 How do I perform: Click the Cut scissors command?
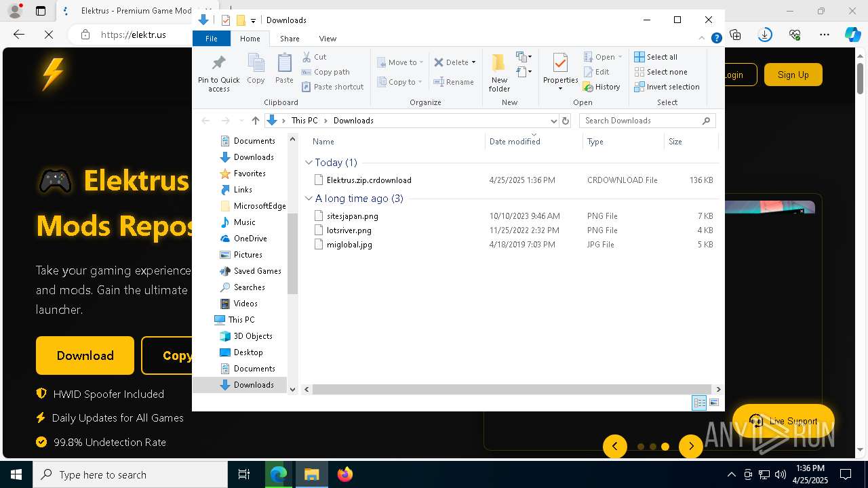[x=314, y=57]
